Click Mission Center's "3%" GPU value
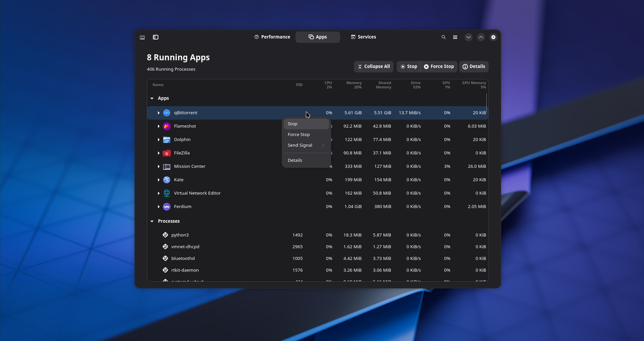644x341 pixels. [x=447, y=166]
